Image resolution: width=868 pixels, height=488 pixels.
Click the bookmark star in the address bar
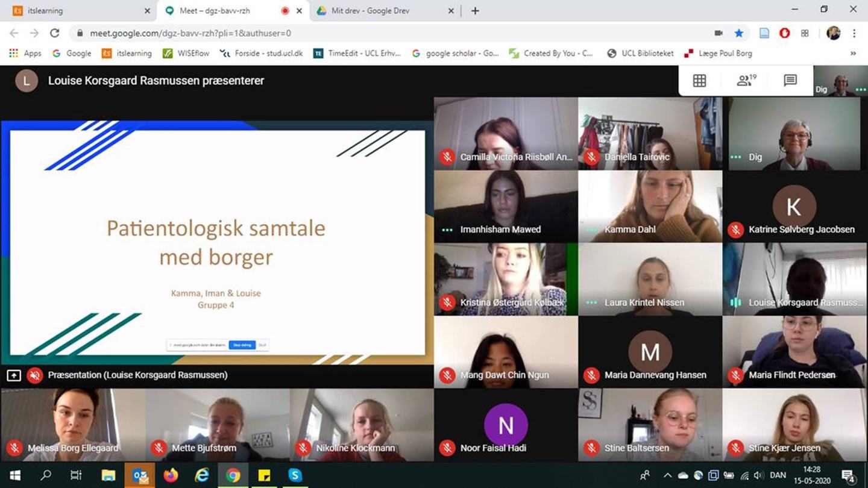739,33
